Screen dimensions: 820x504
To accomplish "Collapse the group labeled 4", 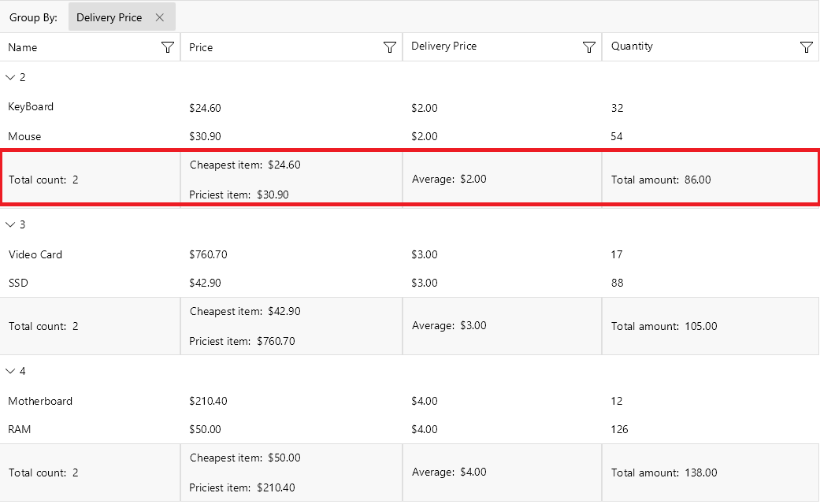I will point(10,370).
